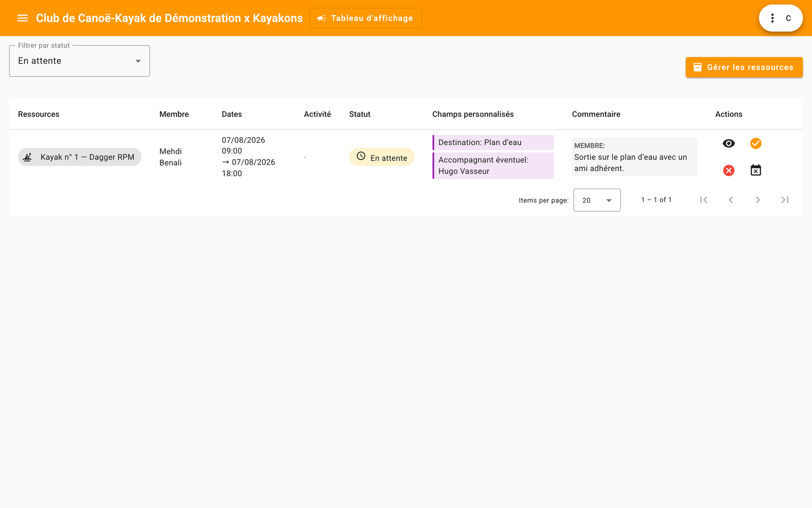Image resolution: width=812 pixels, height=508 pixels.
Task: Click the 1 – 1 of 1 range label
Action: 656,200
